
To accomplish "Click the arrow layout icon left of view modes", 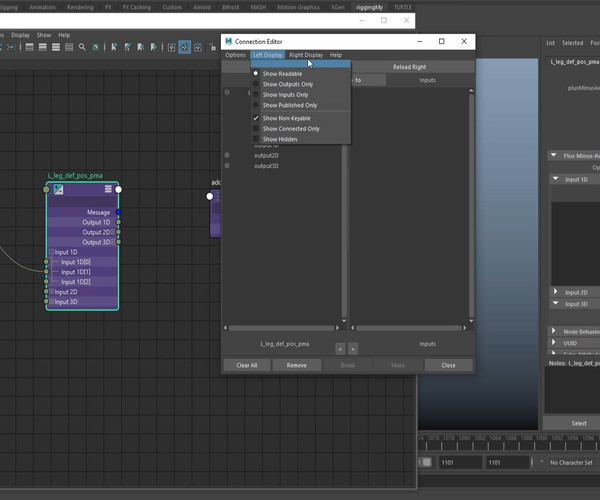I will tap(11, 47).
